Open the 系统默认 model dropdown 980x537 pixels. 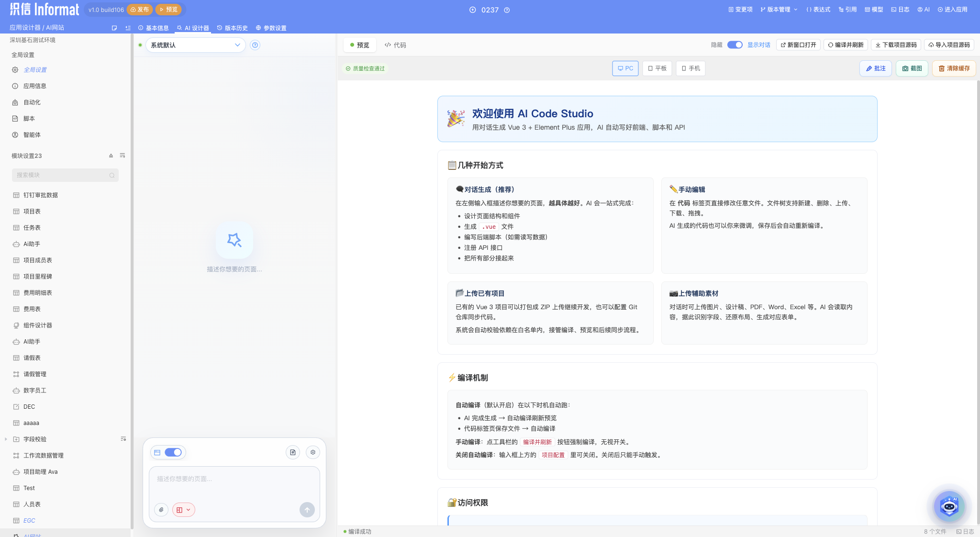195,45
